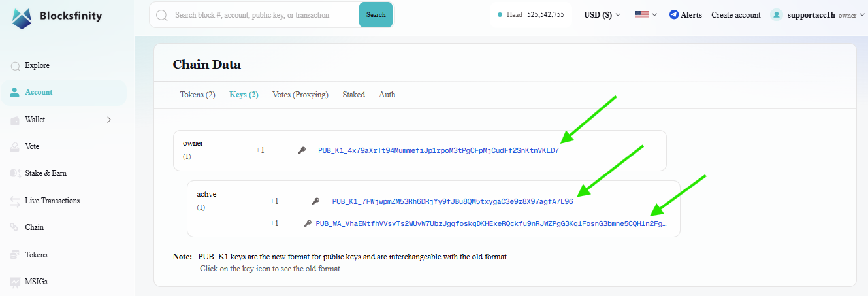Click the Blocksfinity brand name text
Viewport: 868px width, 296px height.
pyautogui.click(x=72, y=16)
